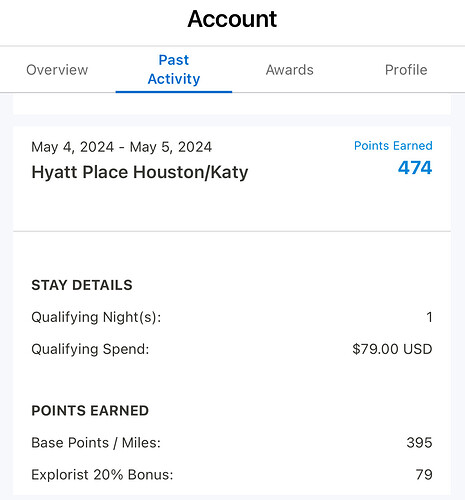Image resolution: width=465 pixels, height=500 pixels.
Task: Click the May 4 – May 5 date range
Action: tap(122, 147)
